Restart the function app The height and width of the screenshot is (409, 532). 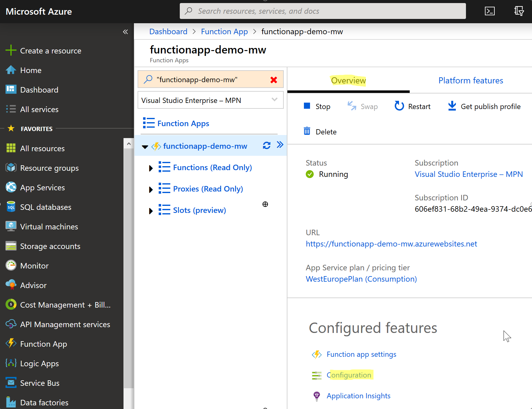click(x=412, y=106)
